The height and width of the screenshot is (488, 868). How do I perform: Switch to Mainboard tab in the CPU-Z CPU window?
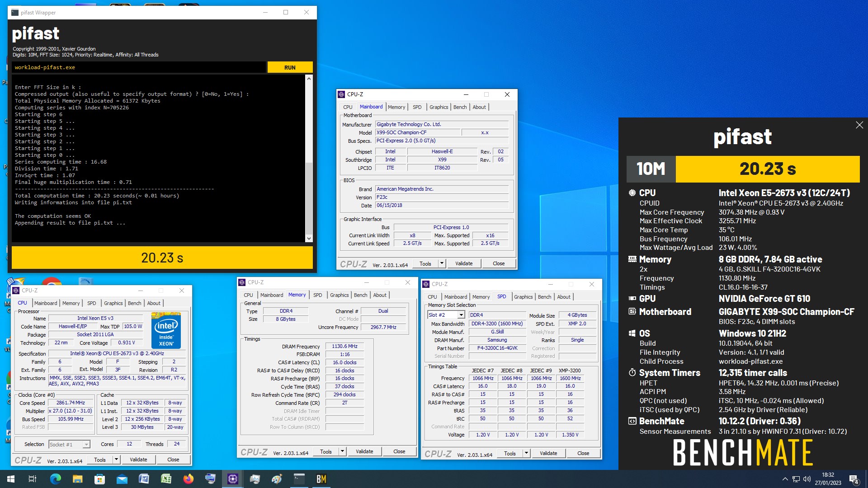pos(46,303)
